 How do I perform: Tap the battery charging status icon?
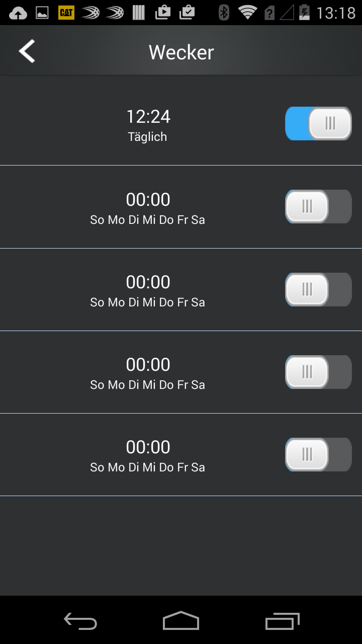coord(304,13)
